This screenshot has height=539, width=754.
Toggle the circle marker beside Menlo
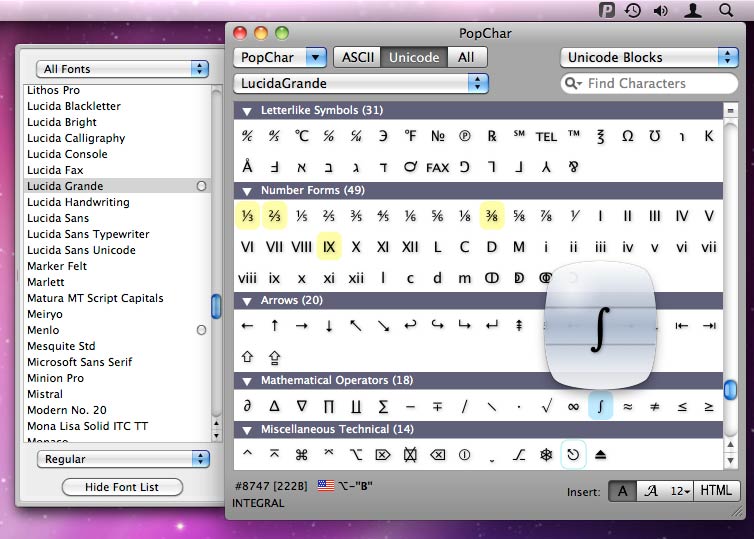pos(201,330)
